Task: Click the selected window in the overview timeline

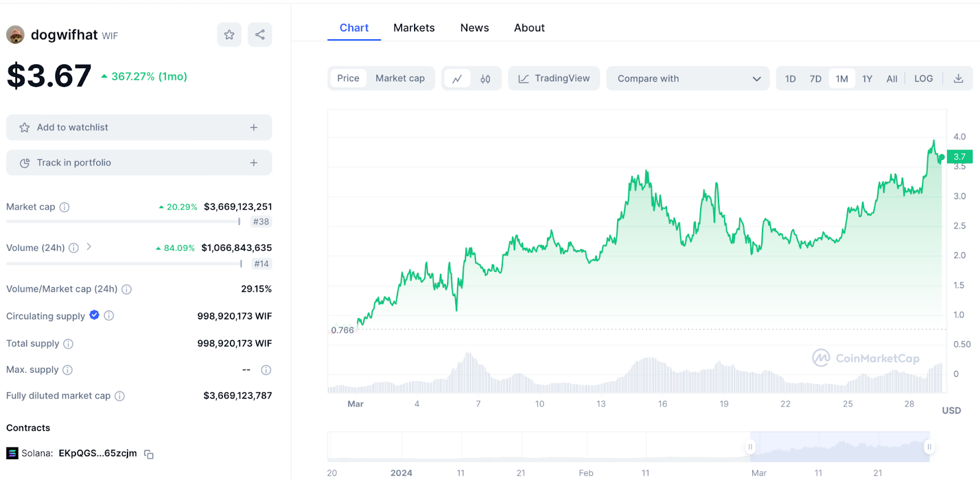Action: point(840,447)
